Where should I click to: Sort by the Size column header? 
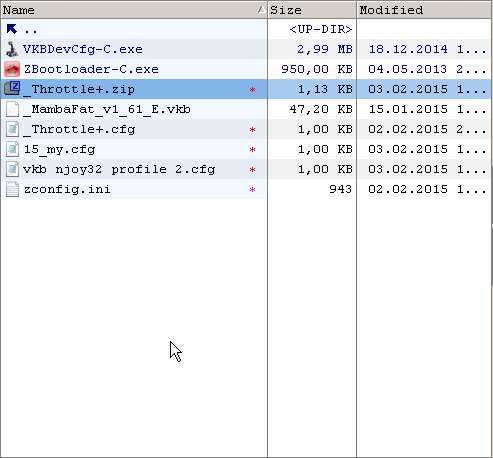312,10
